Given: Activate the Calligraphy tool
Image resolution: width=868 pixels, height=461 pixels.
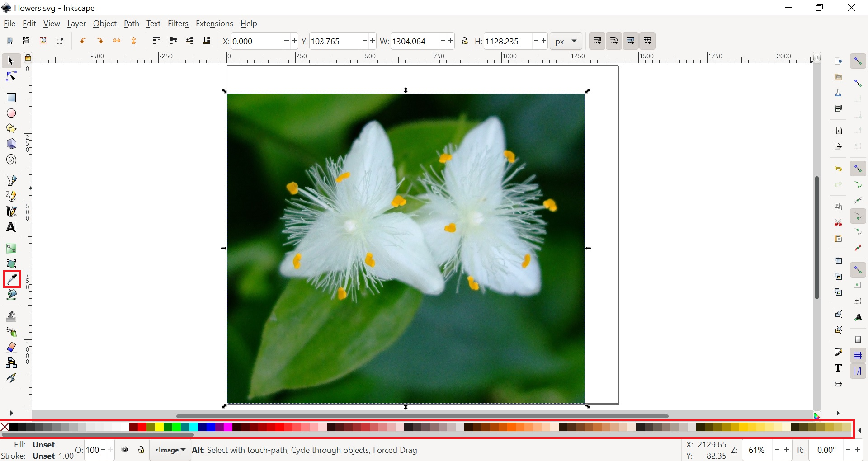Looking at the screenshot, I should pos(11,212).
